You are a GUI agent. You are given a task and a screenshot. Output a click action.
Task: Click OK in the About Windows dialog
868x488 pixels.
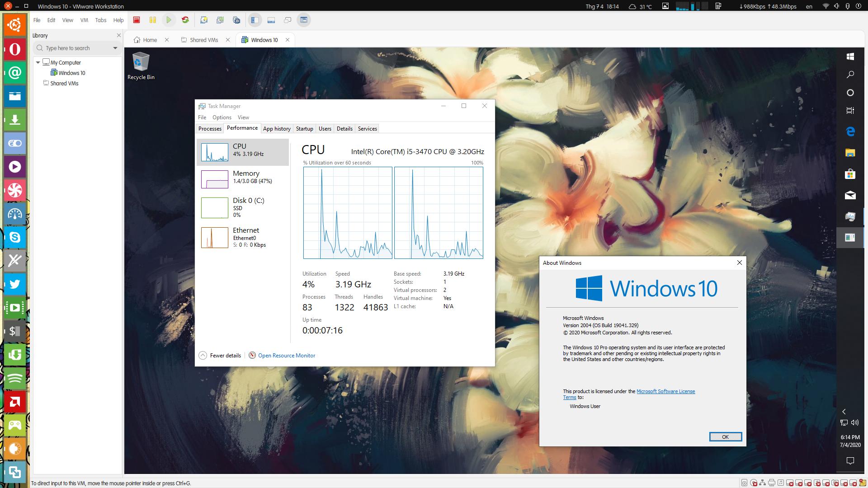pos(726,437)
